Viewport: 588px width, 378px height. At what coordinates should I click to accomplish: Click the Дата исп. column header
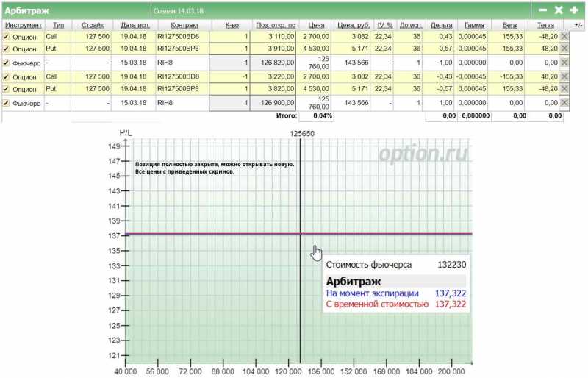click(x=134, y=25)
